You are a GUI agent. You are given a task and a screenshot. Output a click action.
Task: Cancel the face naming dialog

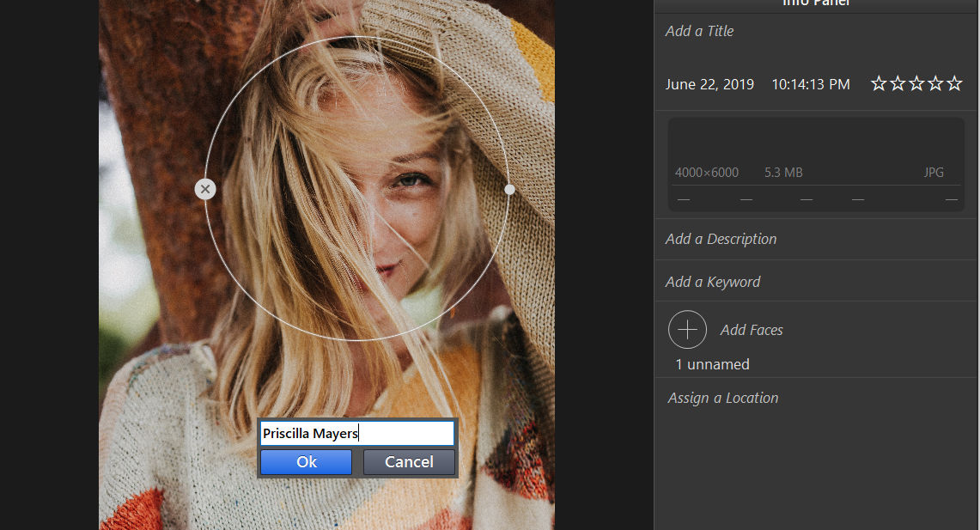(x=409, y=462)
